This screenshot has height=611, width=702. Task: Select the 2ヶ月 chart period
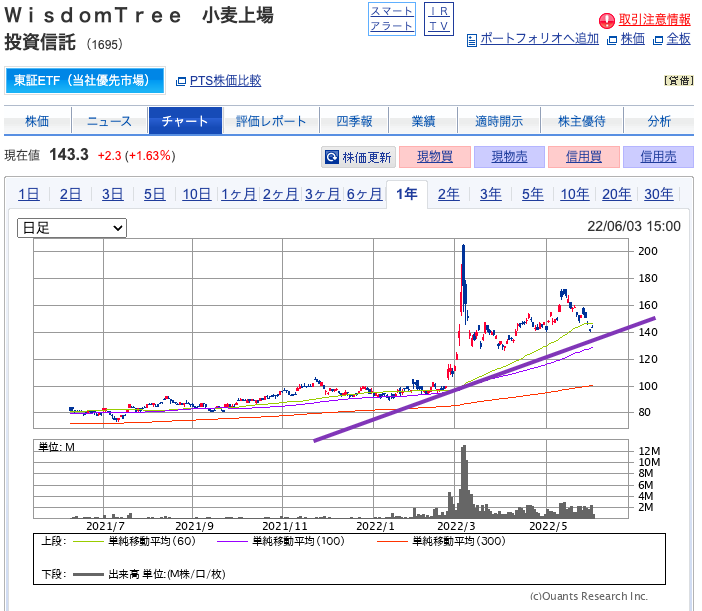click(x=280, y=194)
